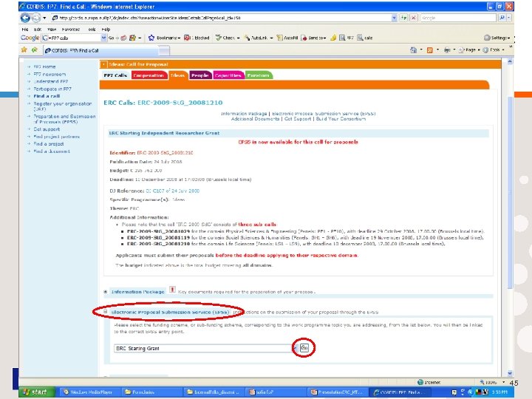Click the AutoFill icon in Google toolbar
The width and height of the screenshot is (532, 399).
(x=279, y=38)
